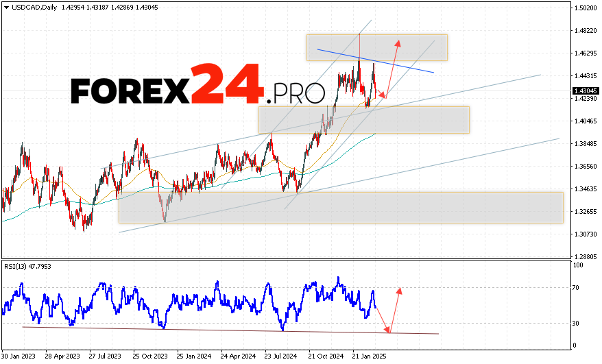Viewport: 602px width, 364px height.
Task: Click the 1.50200 price axis label
Action: (x=585, y=8)
